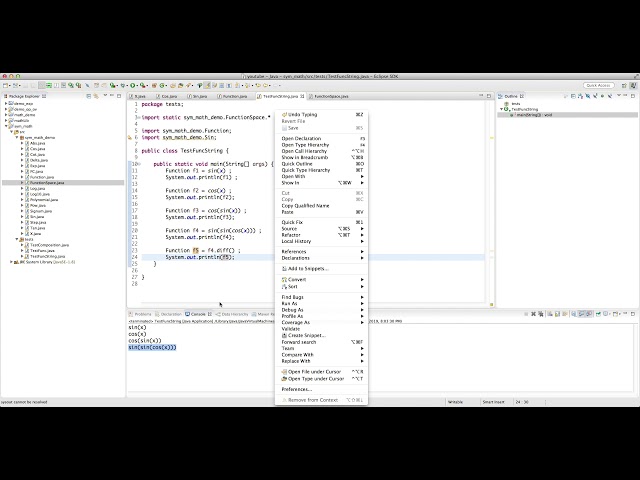Toggle Hide Non-Public Members in the Outline toolbar
The image size is (640, 480).
602,96
